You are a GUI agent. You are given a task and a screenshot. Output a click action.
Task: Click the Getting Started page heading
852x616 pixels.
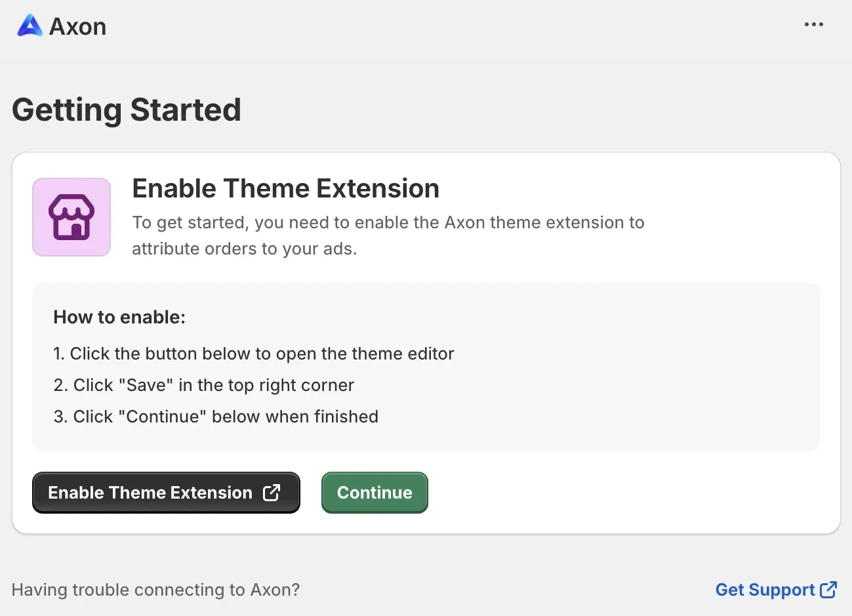coord(126,109)
